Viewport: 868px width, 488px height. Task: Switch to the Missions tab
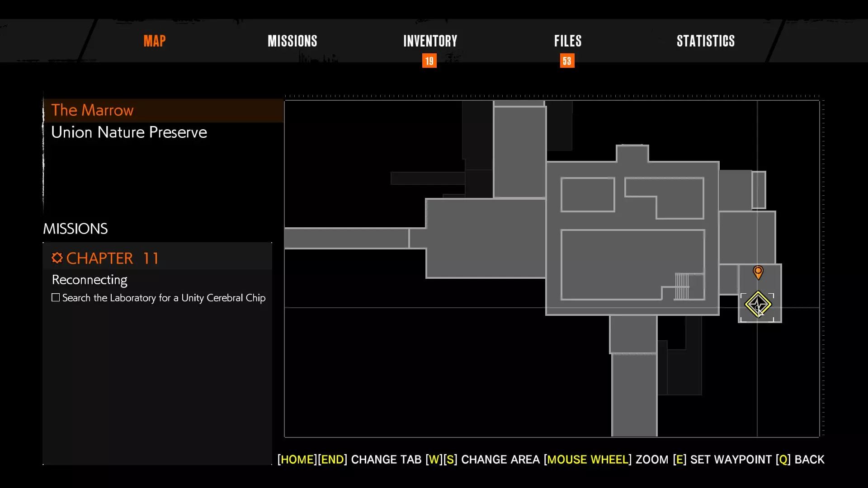pos(292,41)
